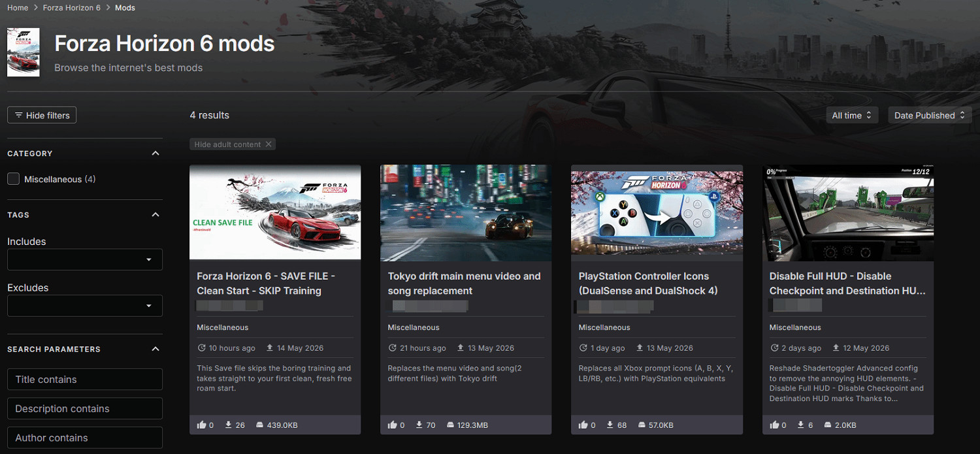Open the All time period dropdown
This screenshot has height=454, width=980.
(x=852, y=116)
